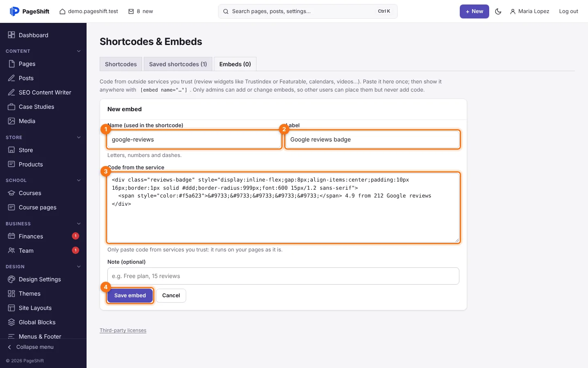Collapse the DESIGN sidebar section

point(79,267)
